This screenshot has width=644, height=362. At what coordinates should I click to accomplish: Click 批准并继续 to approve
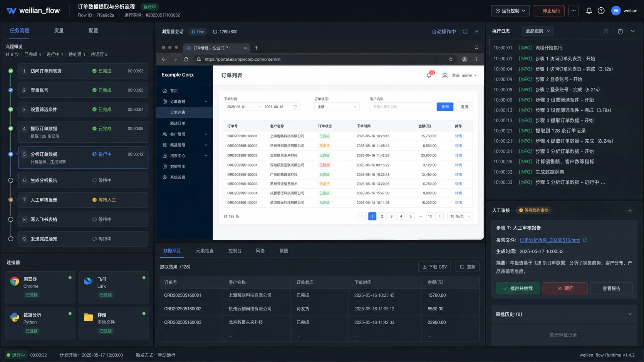click(x=518, y=288)
